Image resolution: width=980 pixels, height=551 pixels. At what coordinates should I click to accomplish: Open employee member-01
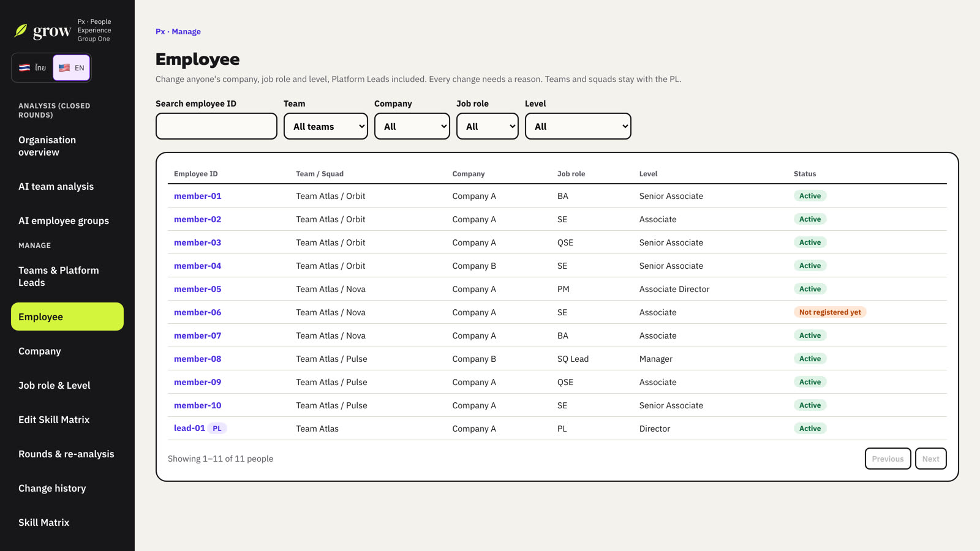tap(197, 196)
